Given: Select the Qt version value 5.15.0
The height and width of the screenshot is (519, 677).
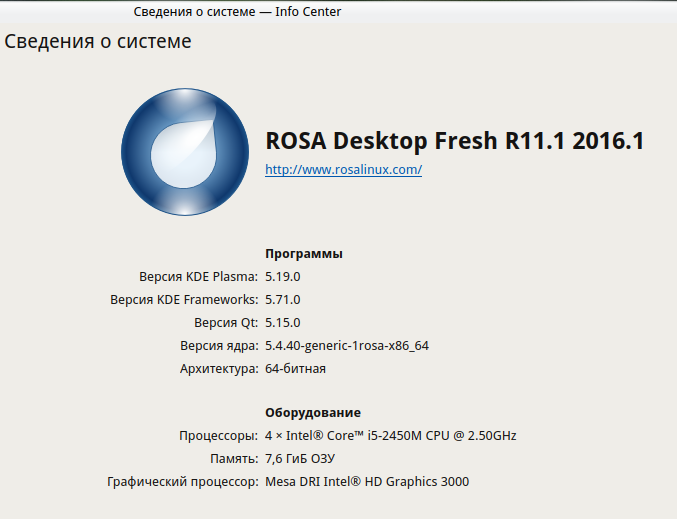Looking at the screenshot, I should [283, 323].
